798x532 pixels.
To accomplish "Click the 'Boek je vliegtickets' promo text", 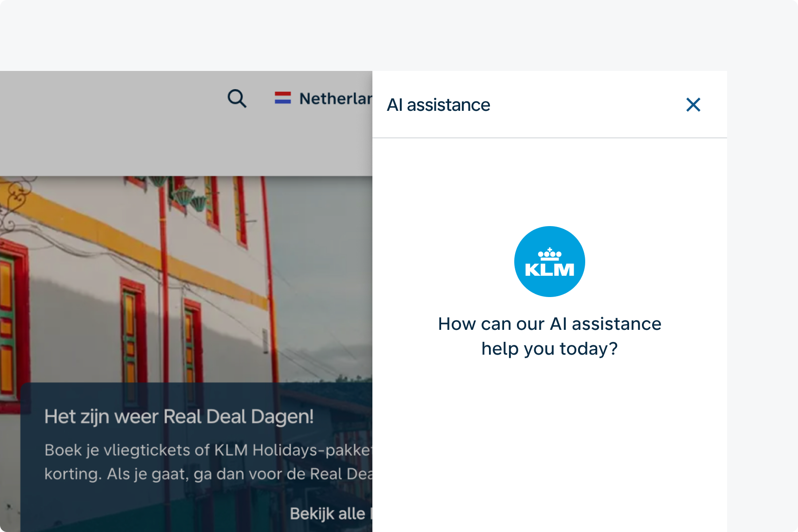I will (x=208, y=450).
